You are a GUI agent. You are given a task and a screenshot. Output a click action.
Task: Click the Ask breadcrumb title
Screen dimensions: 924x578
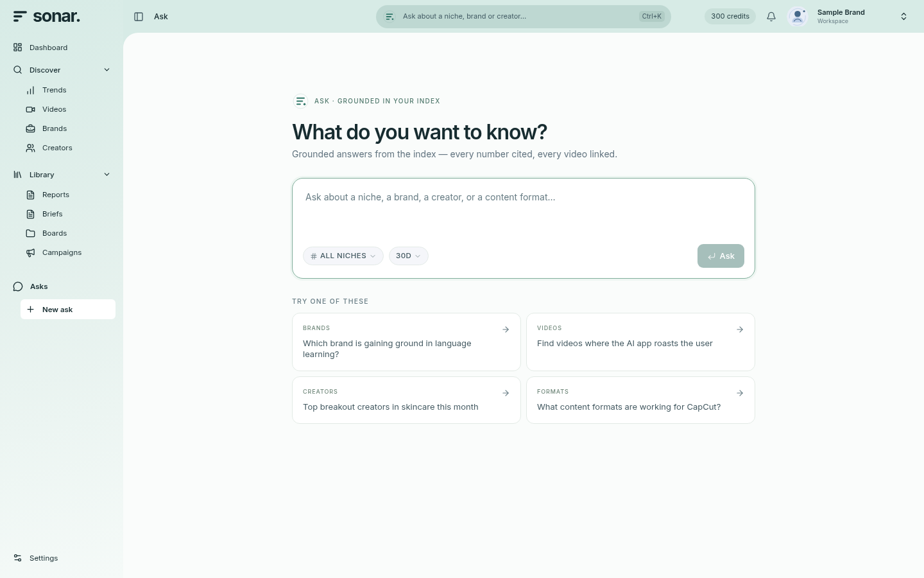pyautogui.click(x=161, y=17)
